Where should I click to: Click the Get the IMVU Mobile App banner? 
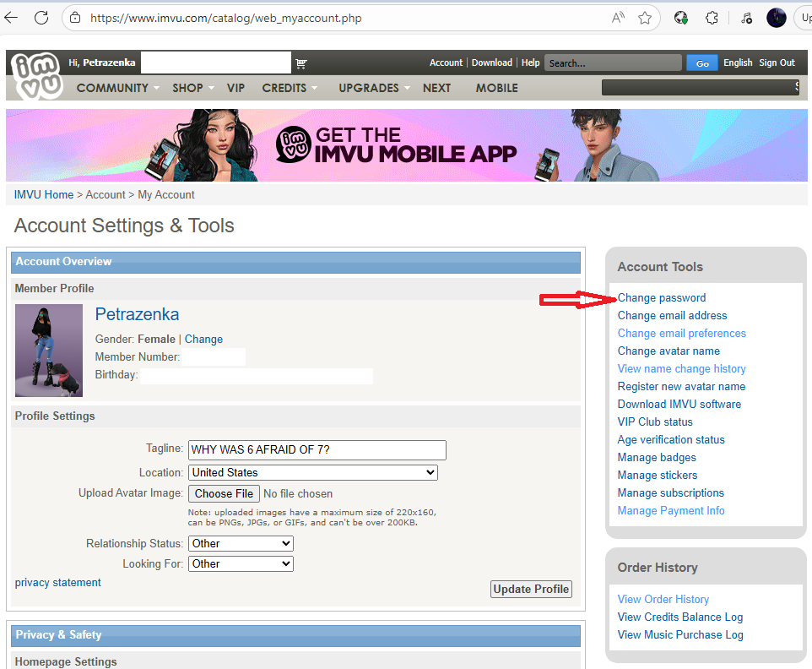click(407, 145)
